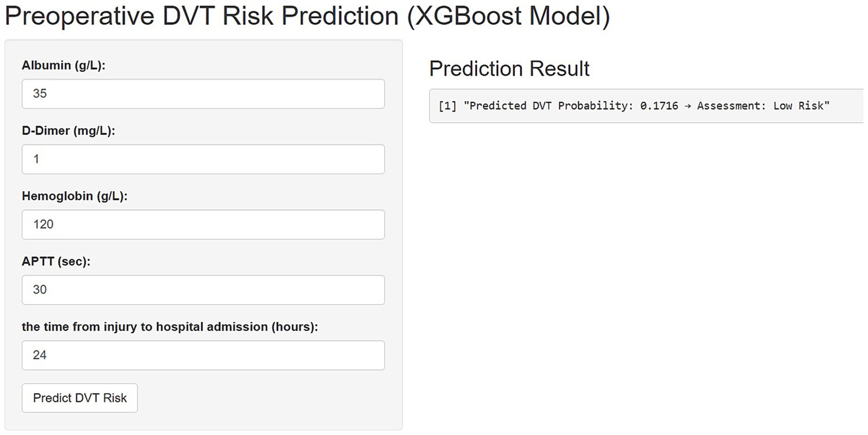Click the 'Albumin (g/L):' label

coord(64,66)
